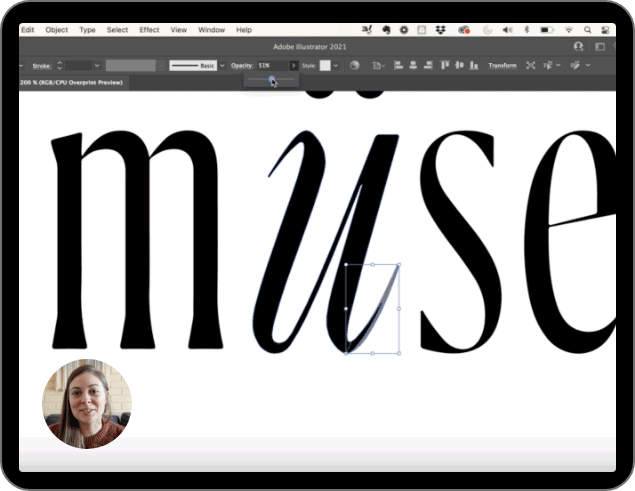Click Vertical Align Bottom icon

[474, 65]
